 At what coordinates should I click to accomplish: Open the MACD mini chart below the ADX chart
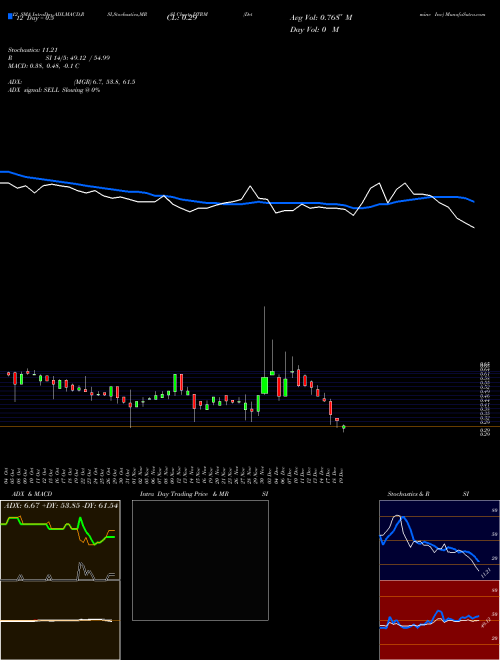click(60, 620)
